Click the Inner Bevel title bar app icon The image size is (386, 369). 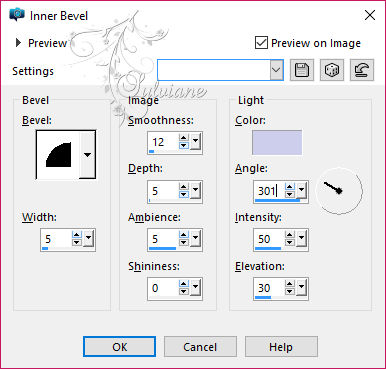[x=17, y=14]
